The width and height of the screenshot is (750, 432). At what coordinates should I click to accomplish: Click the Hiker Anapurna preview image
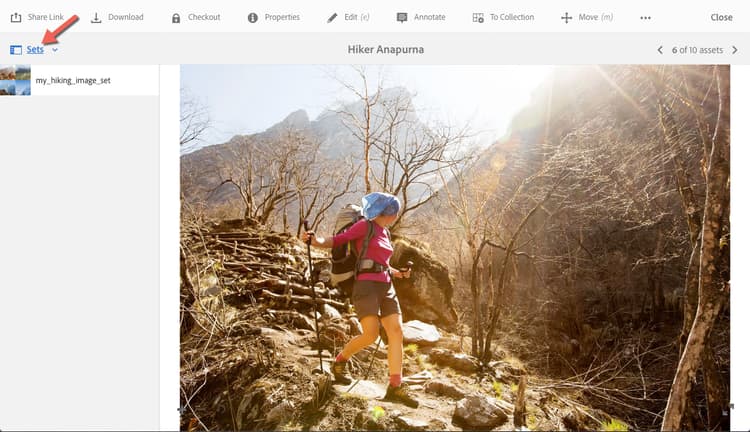click(455, 248)
